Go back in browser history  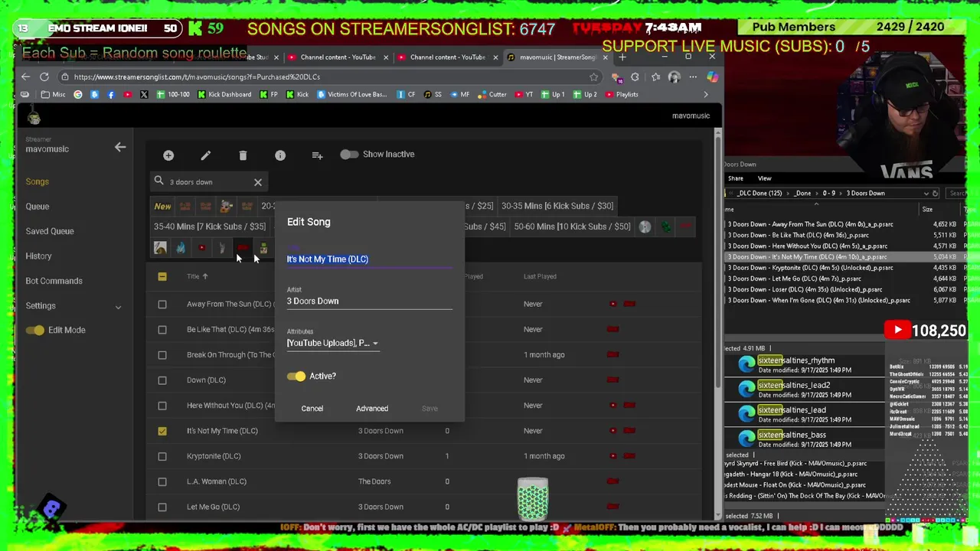(x=25, y=77)
